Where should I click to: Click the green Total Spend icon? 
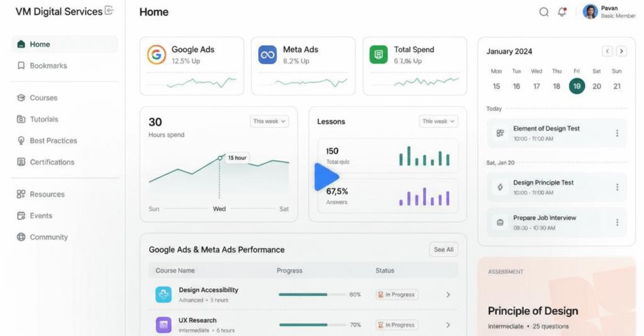point(379,55)
